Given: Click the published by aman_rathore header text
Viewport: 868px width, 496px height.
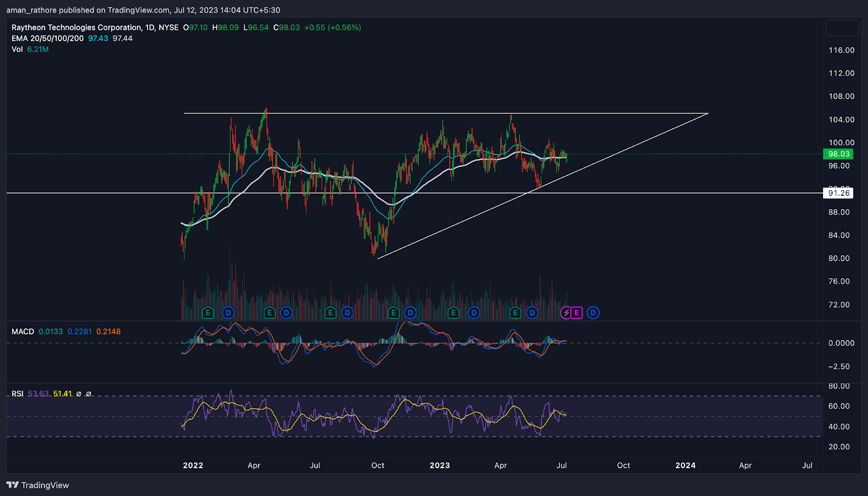Looking at the screenshot, I should click(143, 10).
